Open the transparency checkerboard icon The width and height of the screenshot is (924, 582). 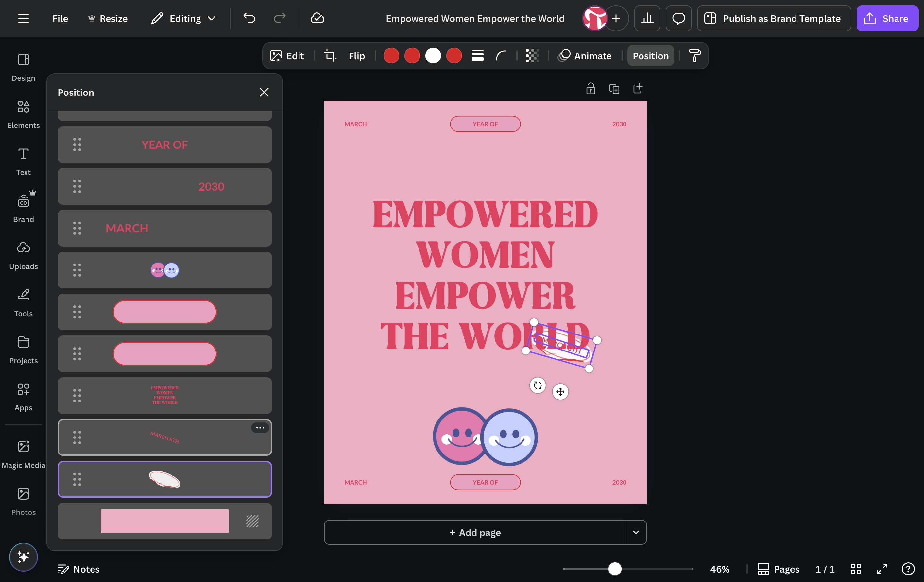point(532,56)
